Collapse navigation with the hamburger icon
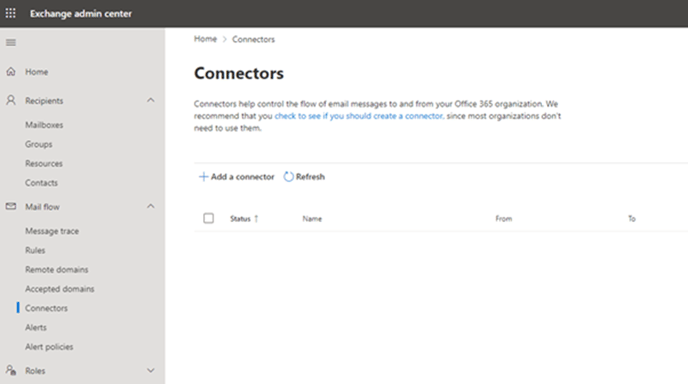This screenshot has height=384, width=688. 11,43
